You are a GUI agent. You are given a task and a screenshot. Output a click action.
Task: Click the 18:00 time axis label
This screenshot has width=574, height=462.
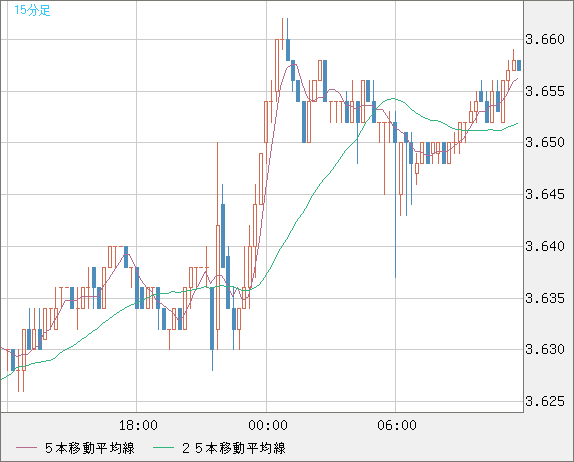pyautogui.click(x=138, y=425)
